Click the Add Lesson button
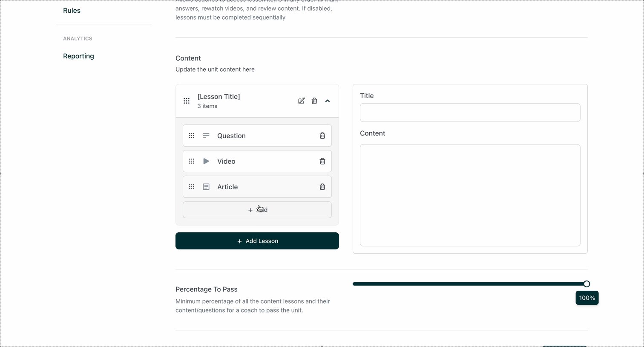 [x=257, y=241]
